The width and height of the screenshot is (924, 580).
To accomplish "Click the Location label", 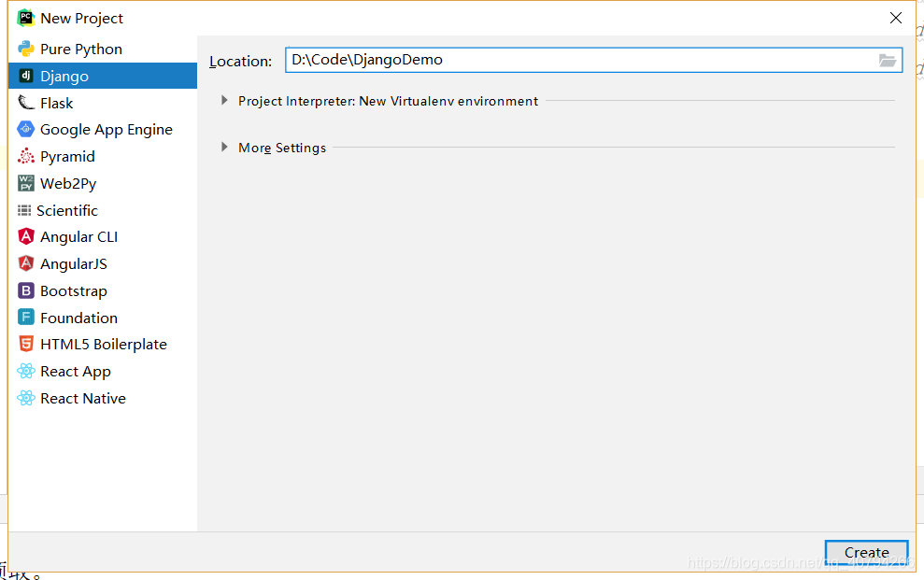I will click(240, 62).
